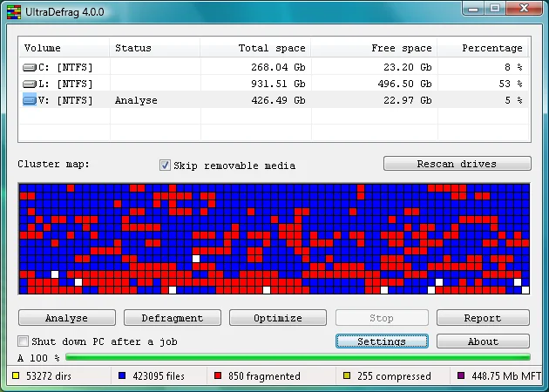This screenshot has height=392, width=549.
Task: Click the compressed legend color square
Action: [x=347, y=376]
